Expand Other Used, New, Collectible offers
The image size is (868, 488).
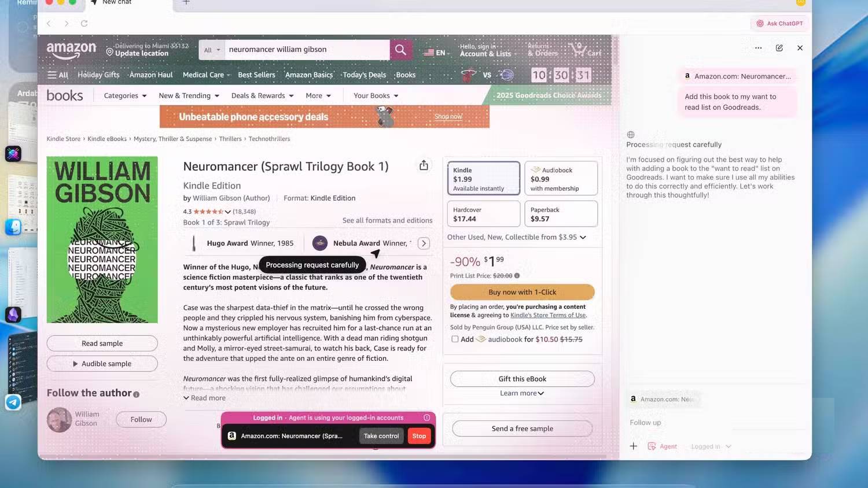[517, 237]
